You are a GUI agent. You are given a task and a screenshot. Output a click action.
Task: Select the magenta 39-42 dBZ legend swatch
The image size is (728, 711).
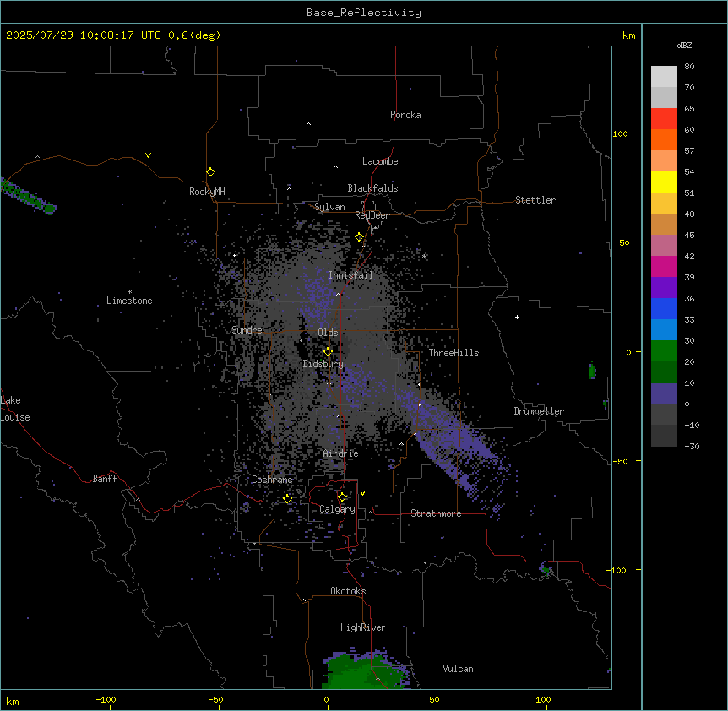(x=664, y=266)
